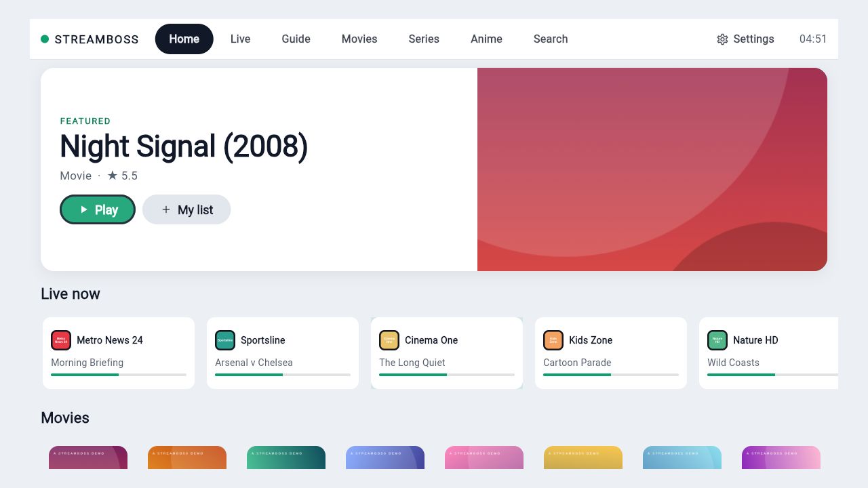Click the 04:51 clock display
Screen dimensions: 868x488
(x=813, y=39)
